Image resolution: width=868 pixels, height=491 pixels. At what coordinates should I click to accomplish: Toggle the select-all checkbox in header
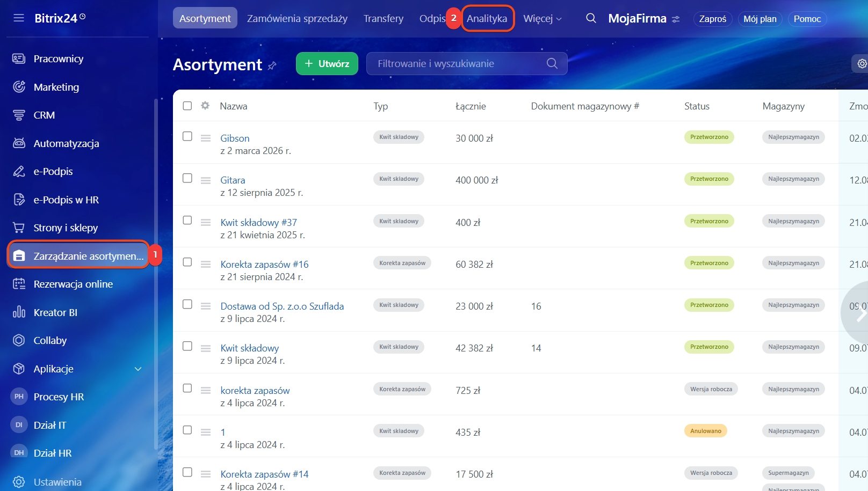coord(187,106)
